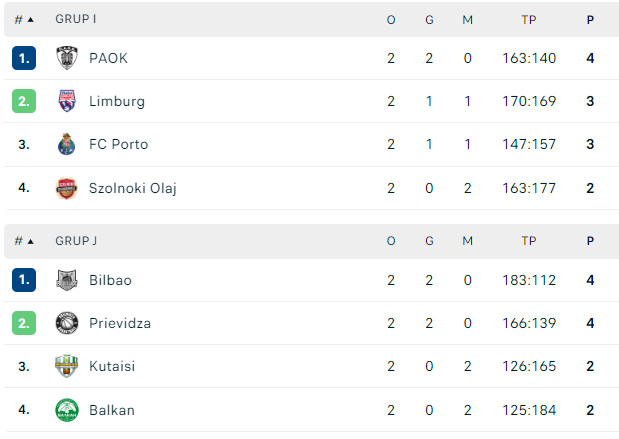This screenshot has height=439, width=619.
Task: Click the M header in Grup J
Action: point(467,241)
